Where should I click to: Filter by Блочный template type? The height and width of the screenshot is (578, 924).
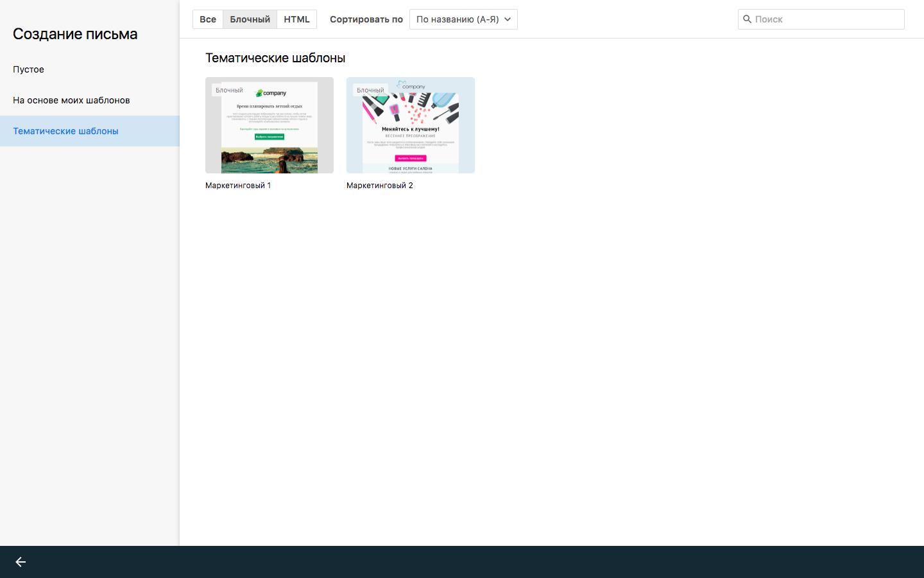(x=250, y=19)
